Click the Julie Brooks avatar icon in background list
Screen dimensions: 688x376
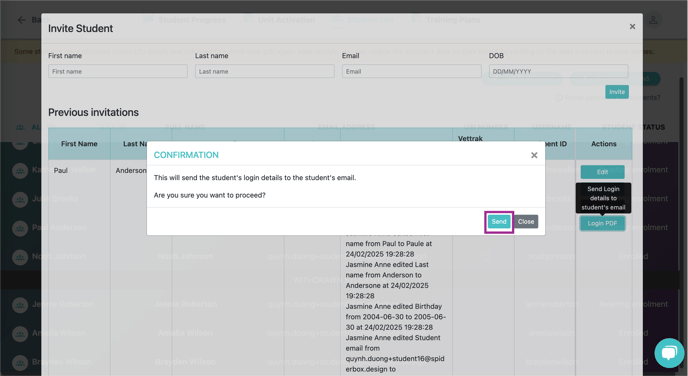pyautogui.click(x=20, y=199)
